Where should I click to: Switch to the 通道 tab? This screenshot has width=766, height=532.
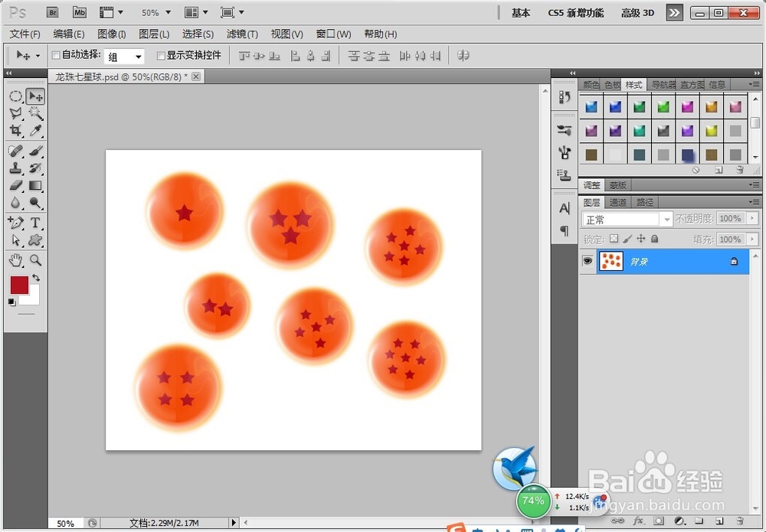pyautogui.click(x=618, y=202)
